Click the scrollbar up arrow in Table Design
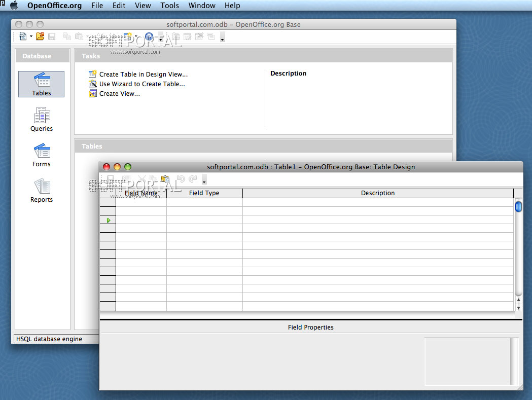Viewport: 532px width, 400px height. [x=518, y=300]
